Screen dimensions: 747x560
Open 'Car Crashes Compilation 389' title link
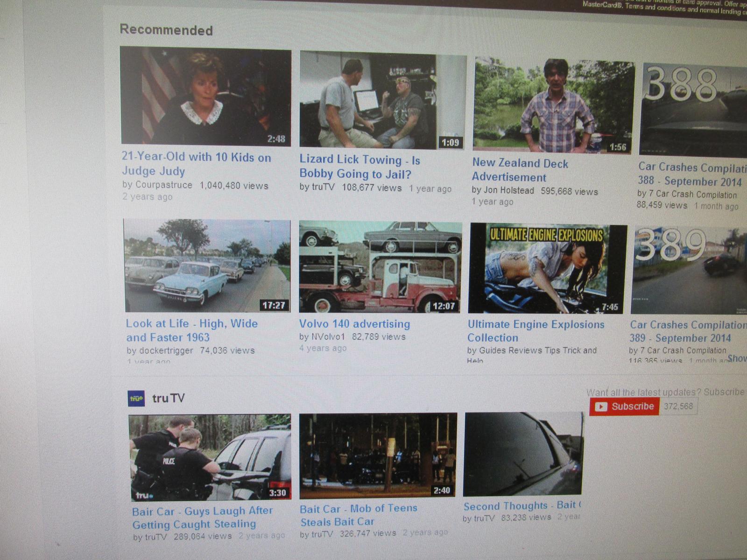coord(688,331)
